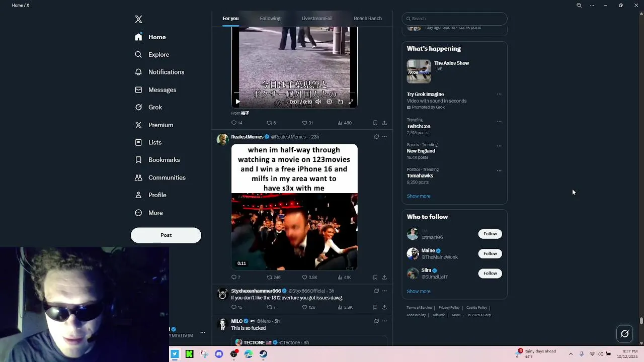The height and width of the screenshot is (362, 644).
Task: Open Lists in the sidebar
Action: coord(148,142)
